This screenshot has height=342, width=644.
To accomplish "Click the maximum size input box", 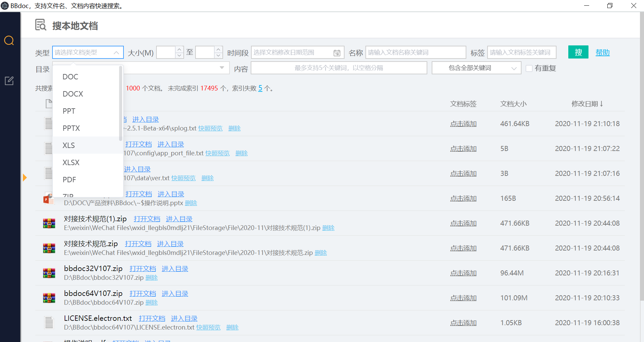I will coord(205,52).
